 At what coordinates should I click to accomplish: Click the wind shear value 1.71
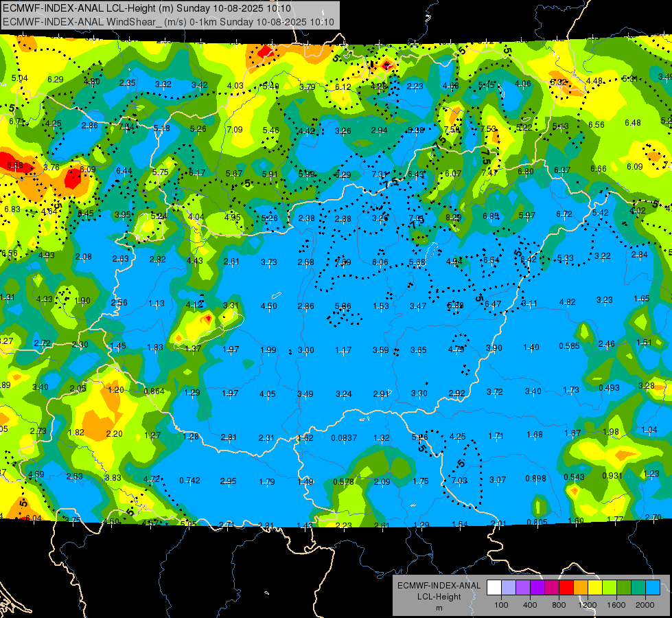(496, 436)
